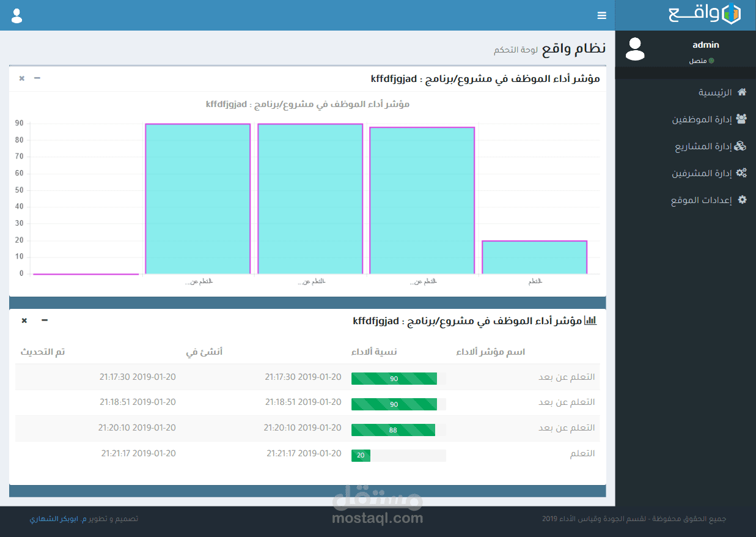Viewport: 756px width, 537px height.
Task: Select the التعلم cell in the last row
Action: coord(582,454)
